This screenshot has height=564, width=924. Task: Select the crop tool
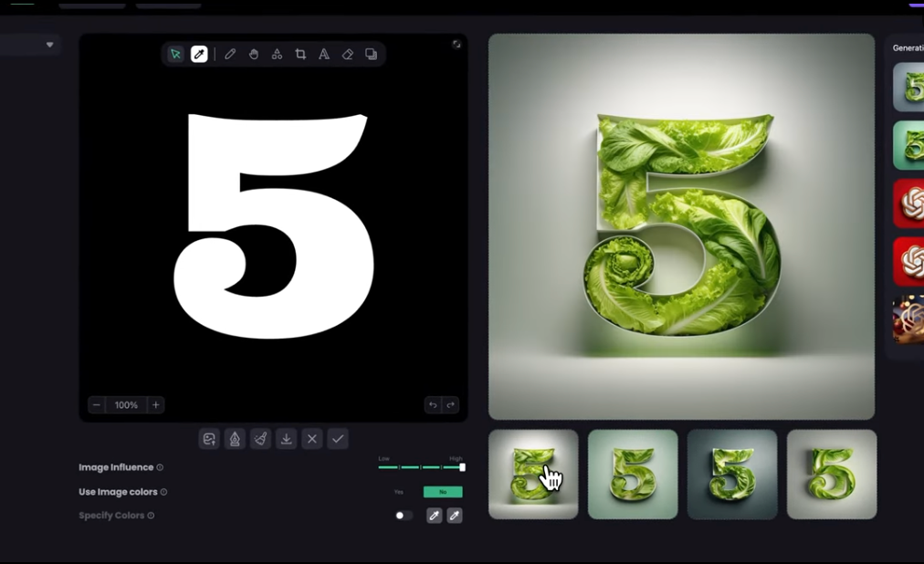pyautogui.click(x=300, y=55)
